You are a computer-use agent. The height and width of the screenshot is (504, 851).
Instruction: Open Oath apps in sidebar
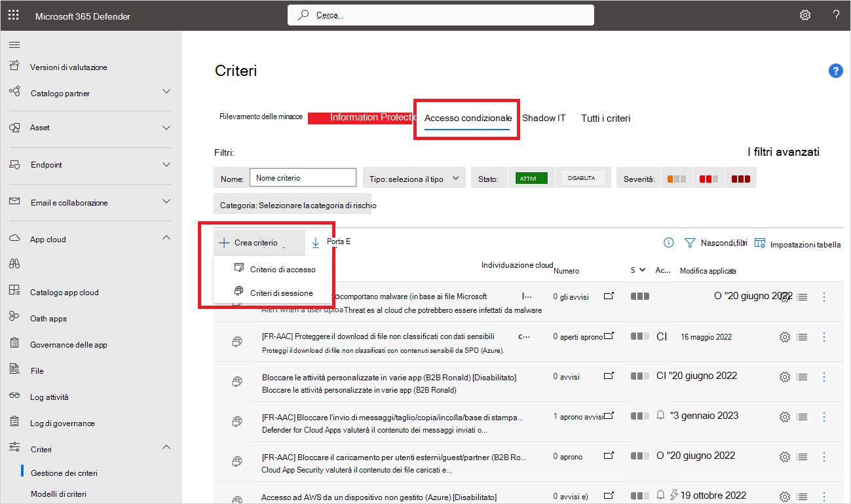(x=48, y=319)
